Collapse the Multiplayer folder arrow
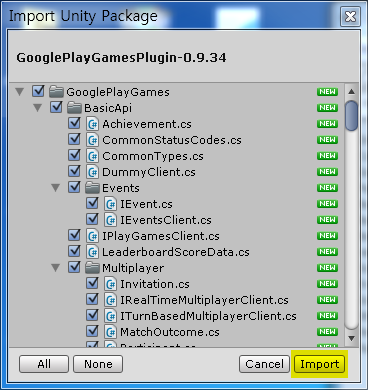This screenshot has height=390, width=368. coord(56,268)
